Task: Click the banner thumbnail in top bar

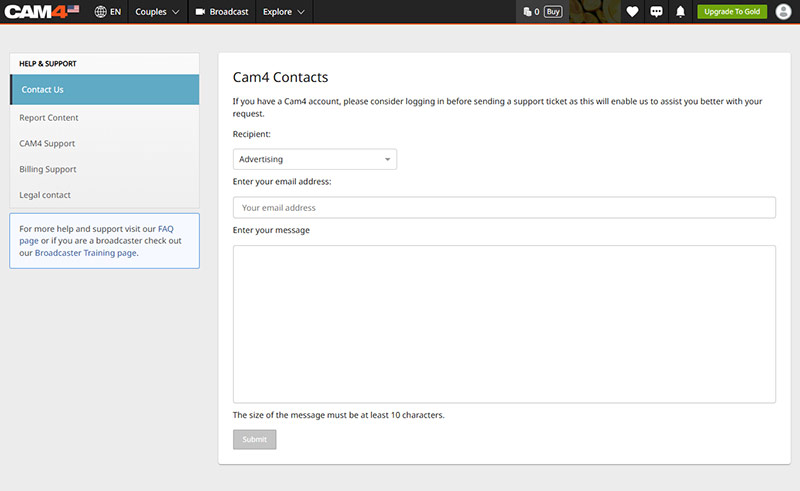Action: click(594, 12)
